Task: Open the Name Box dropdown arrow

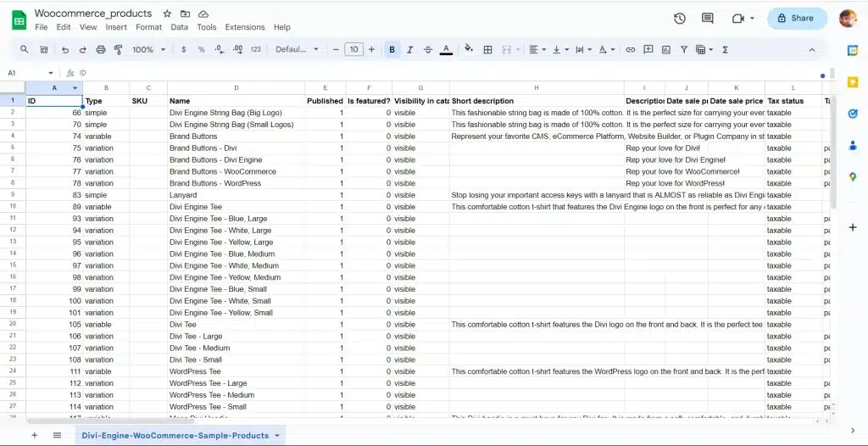Action: point(51,73)
